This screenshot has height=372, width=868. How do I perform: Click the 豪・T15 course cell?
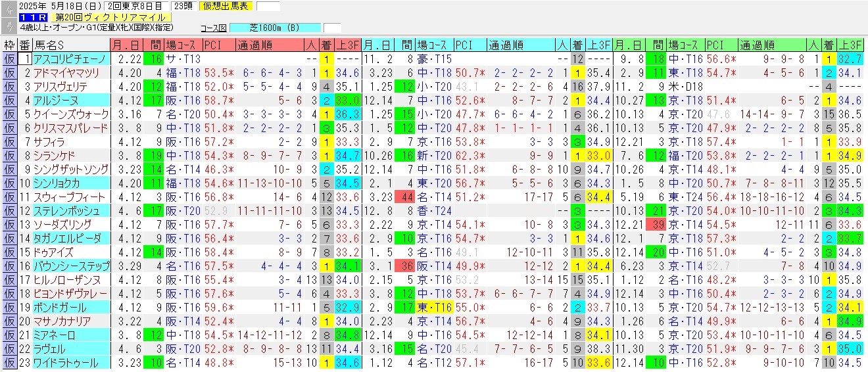click(434, 58)
